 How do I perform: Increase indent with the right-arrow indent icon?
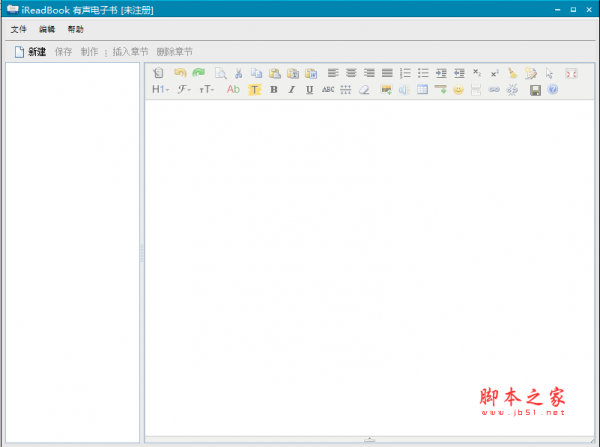point(441,73)
